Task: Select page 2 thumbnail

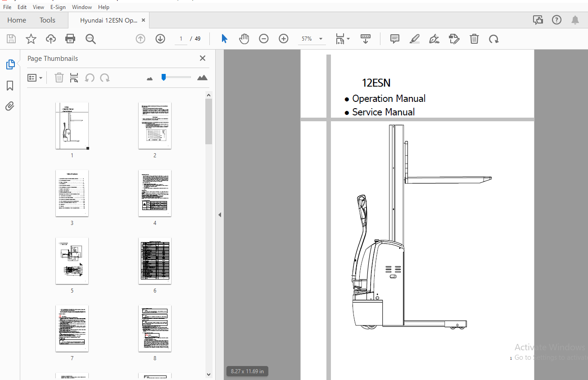Action: pyautogui.click(x=155, y=125)
